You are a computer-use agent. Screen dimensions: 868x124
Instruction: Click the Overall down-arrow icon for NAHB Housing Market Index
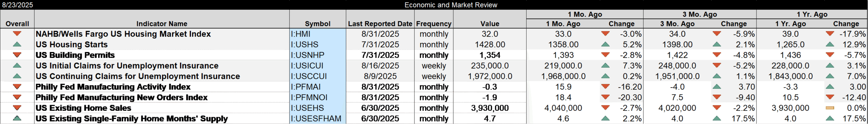17,34
